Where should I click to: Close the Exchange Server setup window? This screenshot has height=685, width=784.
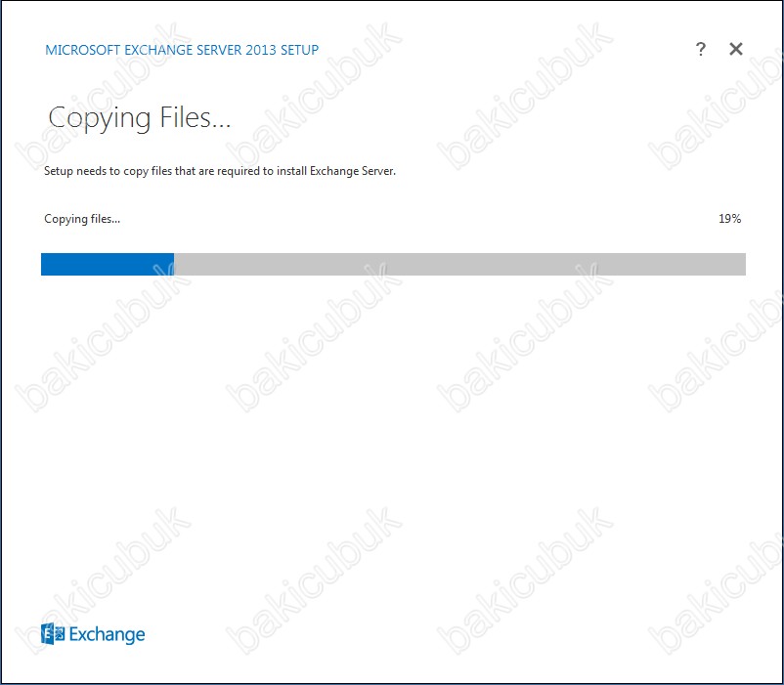[x=736, y=49]
